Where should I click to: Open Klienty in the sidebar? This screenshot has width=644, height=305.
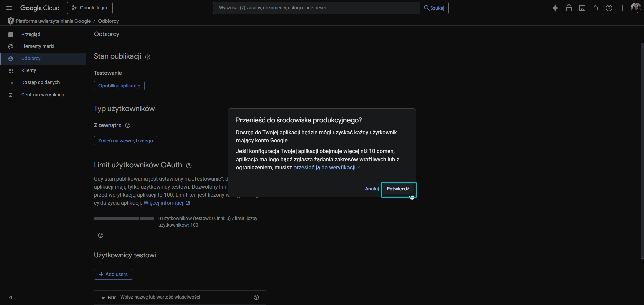29,70
